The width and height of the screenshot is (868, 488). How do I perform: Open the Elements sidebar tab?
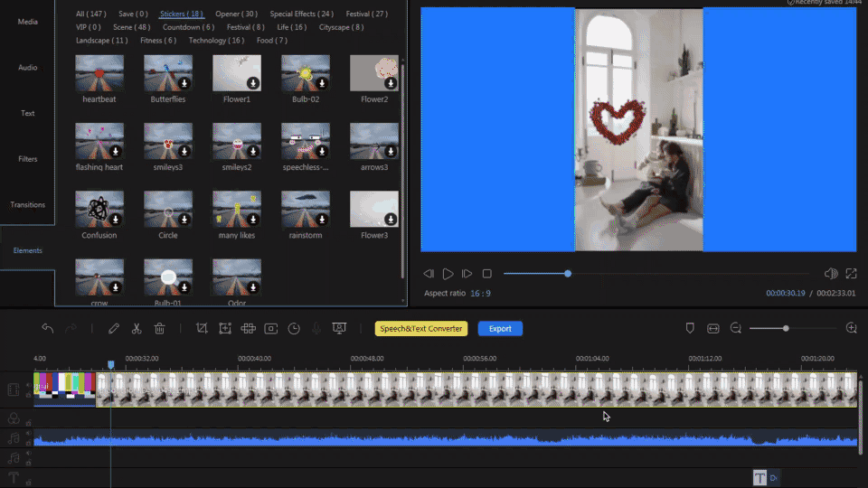[28, 250]
